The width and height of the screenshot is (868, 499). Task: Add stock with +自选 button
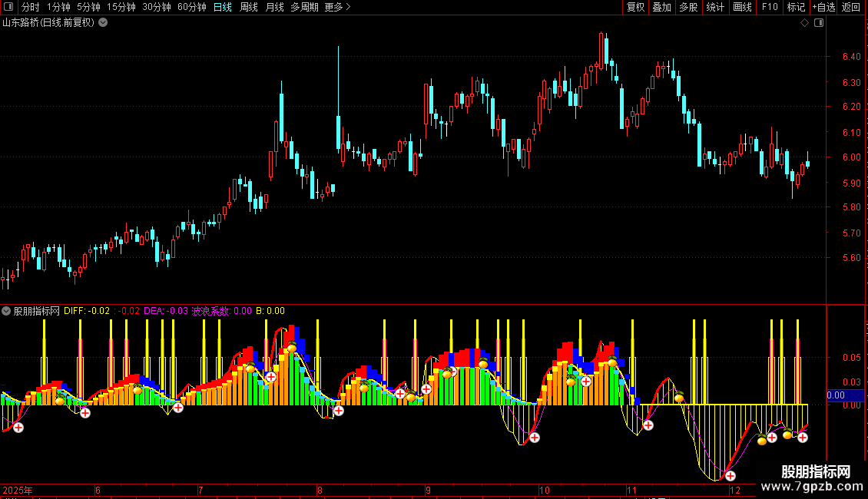point(823,7)
